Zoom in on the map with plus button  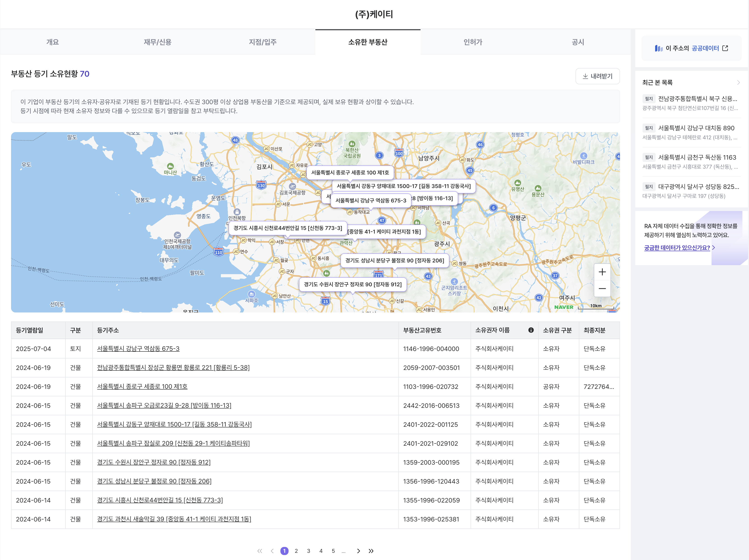tap(602, 272)
